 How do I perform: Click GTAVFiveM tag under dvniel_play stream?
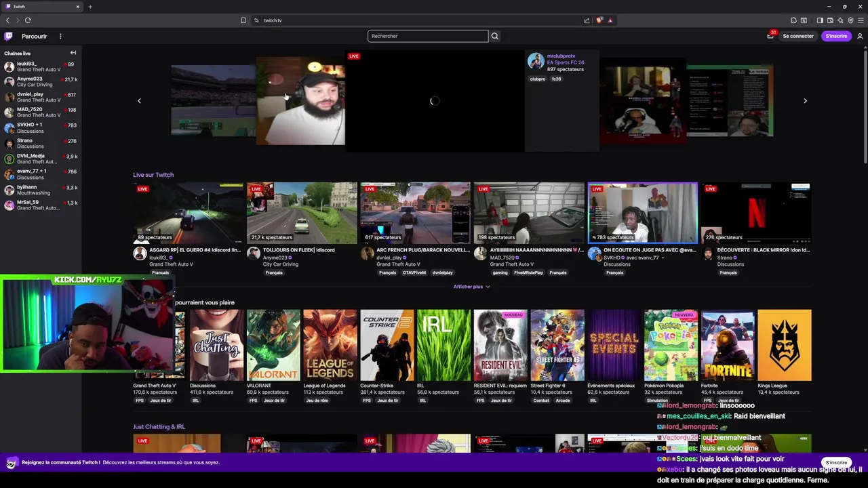pyautogui.click(x=414, y=272)
